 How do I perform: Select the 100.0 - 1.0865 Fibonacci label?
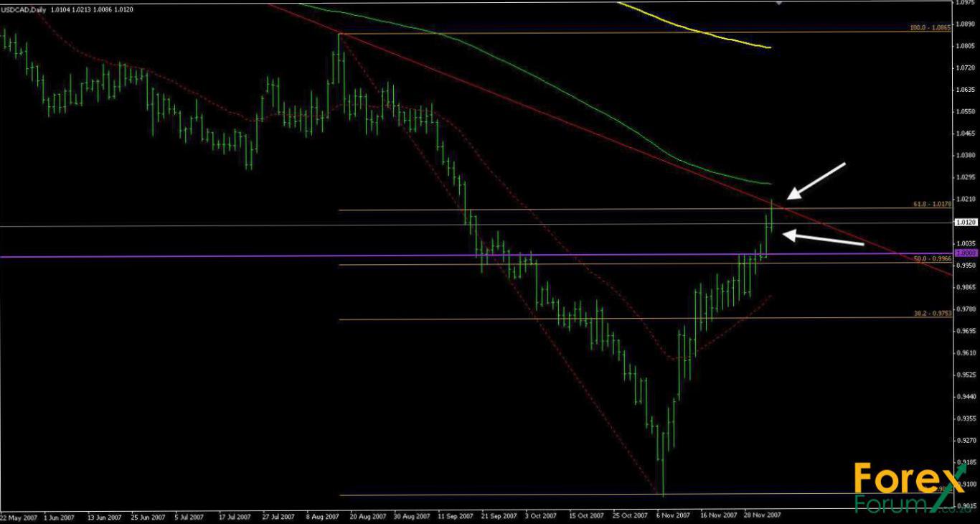(x=930, y=27)
